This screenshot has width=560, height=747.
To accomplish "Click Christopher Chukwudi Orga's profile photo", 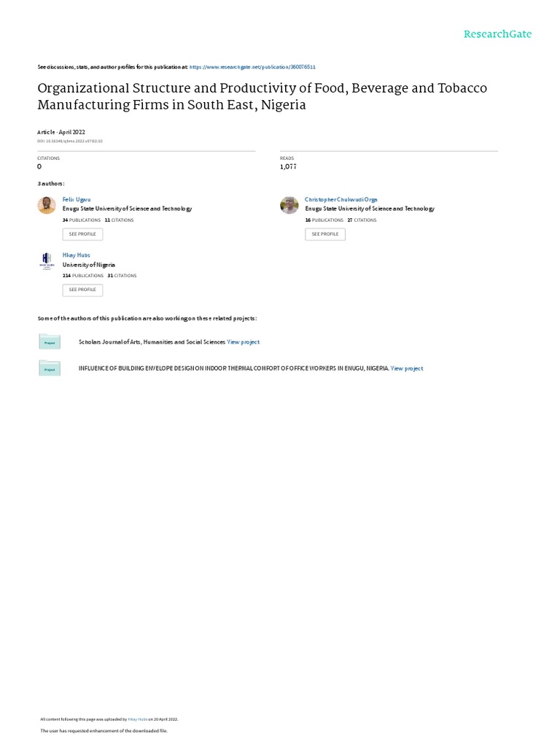I will (x=289, y=205).
